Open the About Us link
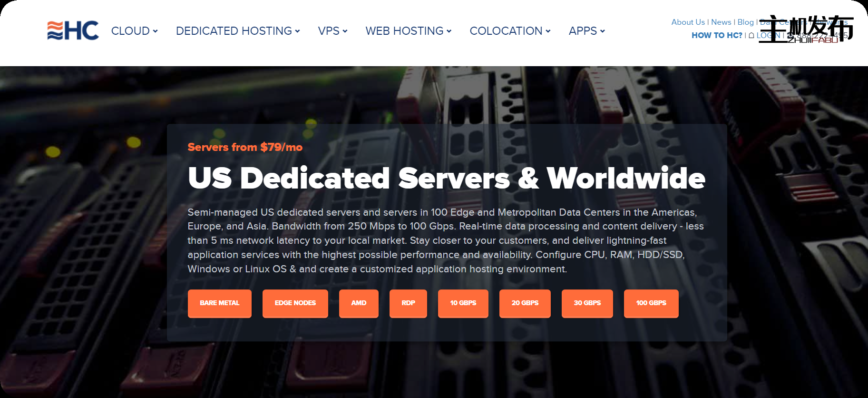The height and width of the screenshot is (398, 868). (688, 22)
